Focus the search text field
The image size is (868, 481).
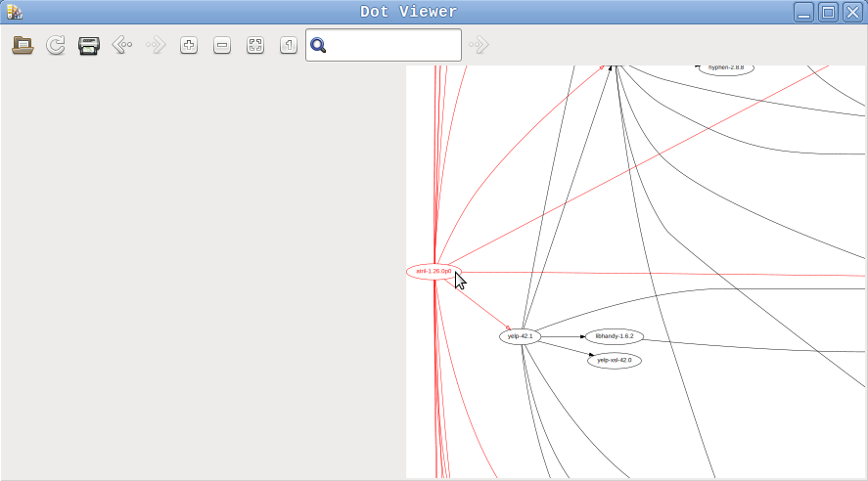click(x=384, y=45)
